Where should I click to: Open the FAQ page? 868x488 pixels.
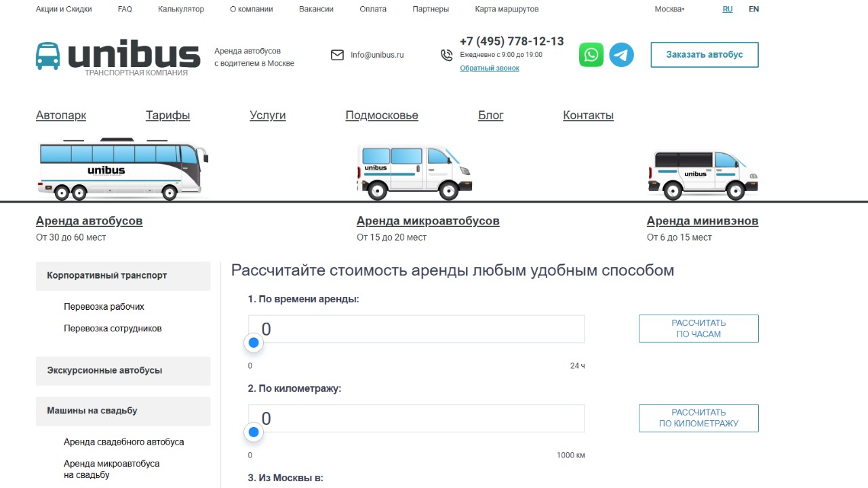[x=125, y=9]
